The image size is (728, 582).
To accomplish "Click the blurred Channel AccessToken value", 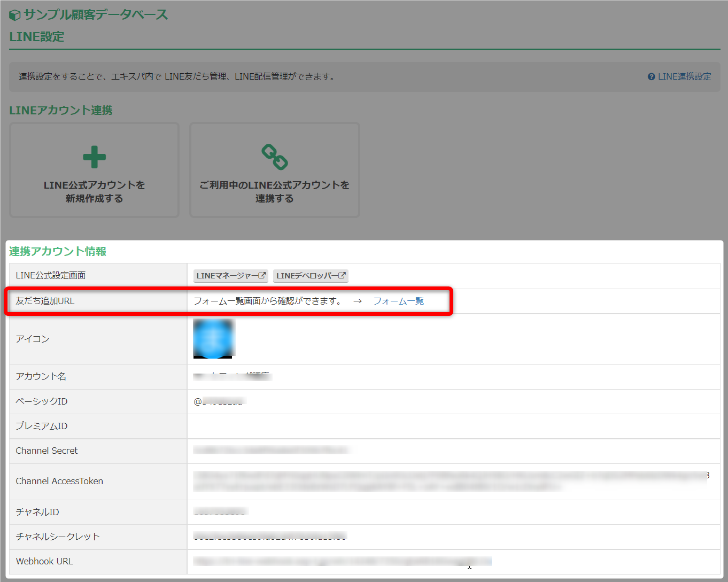I will coord(451,481).
